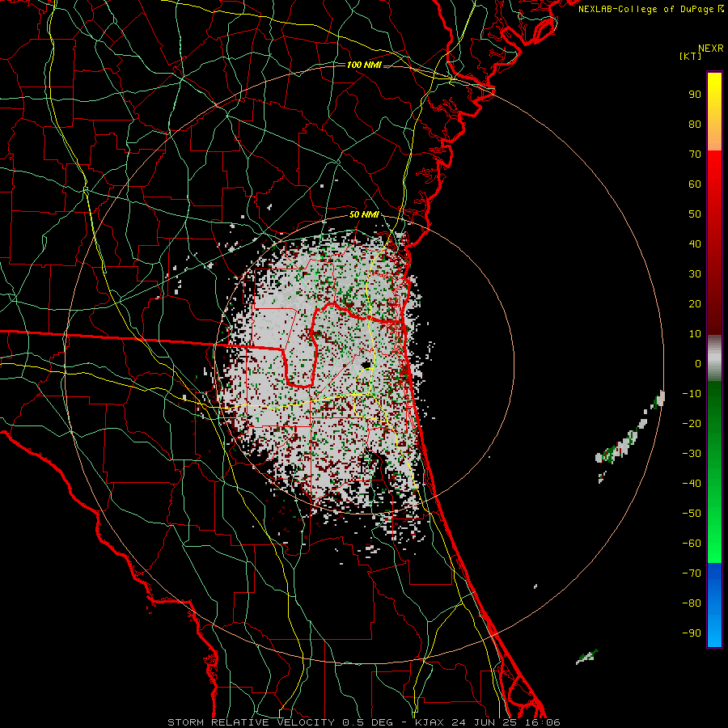This screenshot has width=728, height=728.
Task: Click the -90 value on velocity scale
Action: (692, 633)
